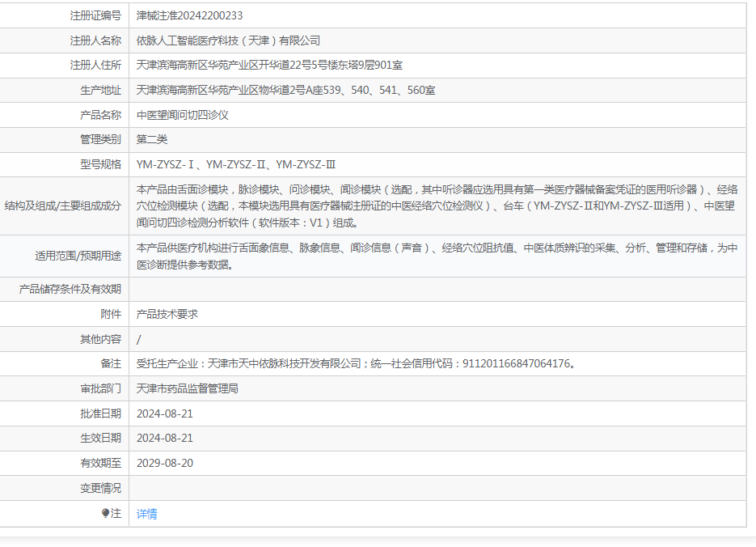Click the 附件 row label
Viewport: 756px width, 547px height.
[111, 314]
